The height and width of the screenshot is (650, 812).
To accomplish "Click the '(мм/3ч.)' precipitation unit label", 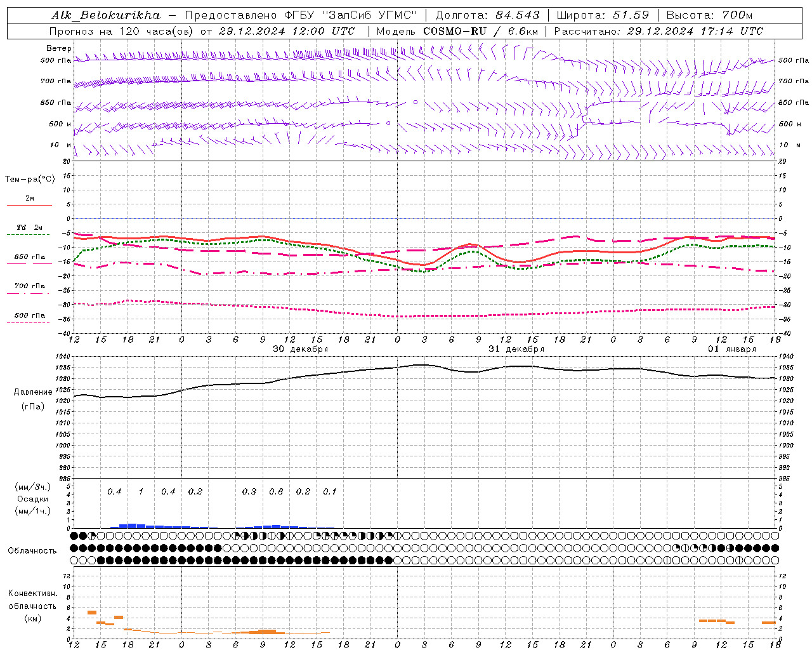I will point(33,487).
